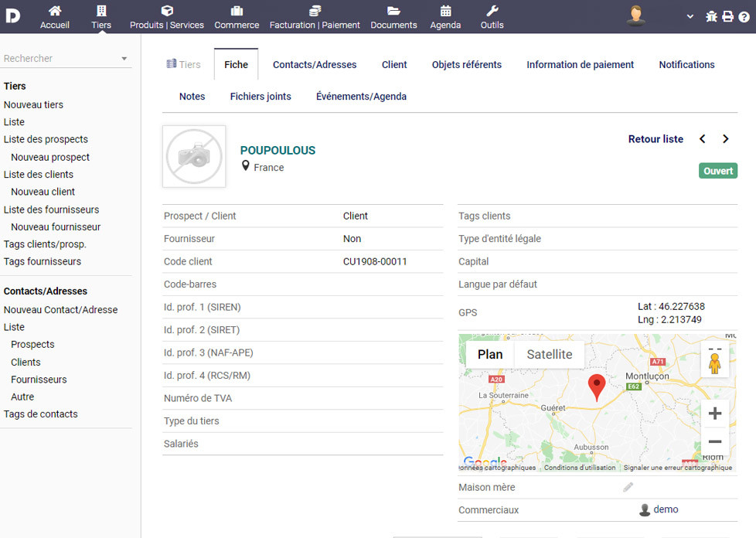Open the Accueil home icon
This screenshot has width=756, height=538.
[x=55, y=11]
